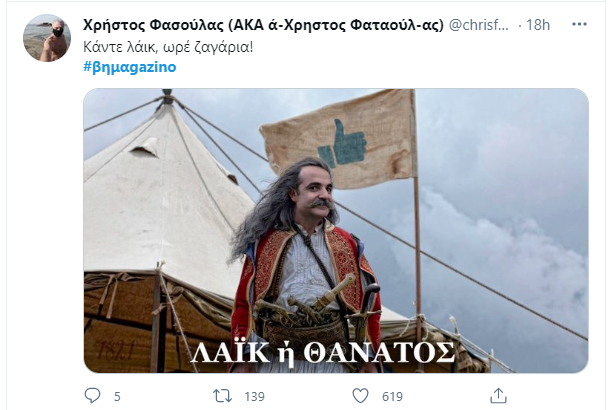Click the ΛΑΪΚ ή ΘΑΝΑΤΟΣ caption text
615x410 pixels.
322,352
